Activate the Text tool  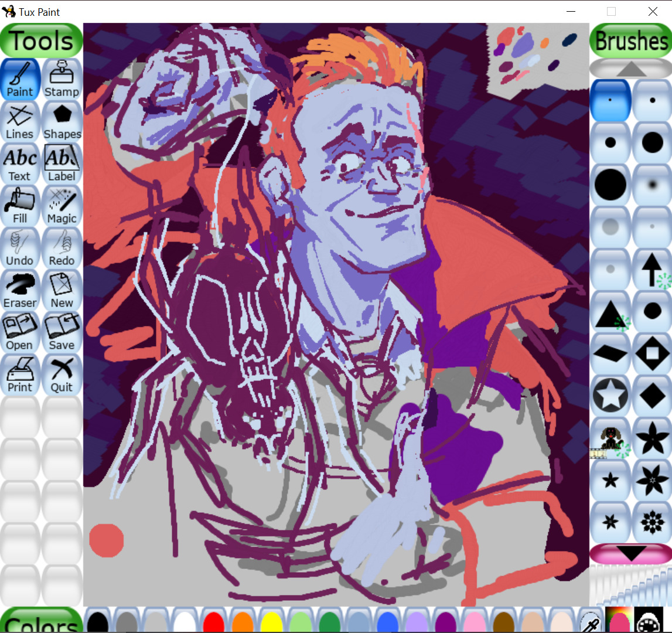[20, 163]
